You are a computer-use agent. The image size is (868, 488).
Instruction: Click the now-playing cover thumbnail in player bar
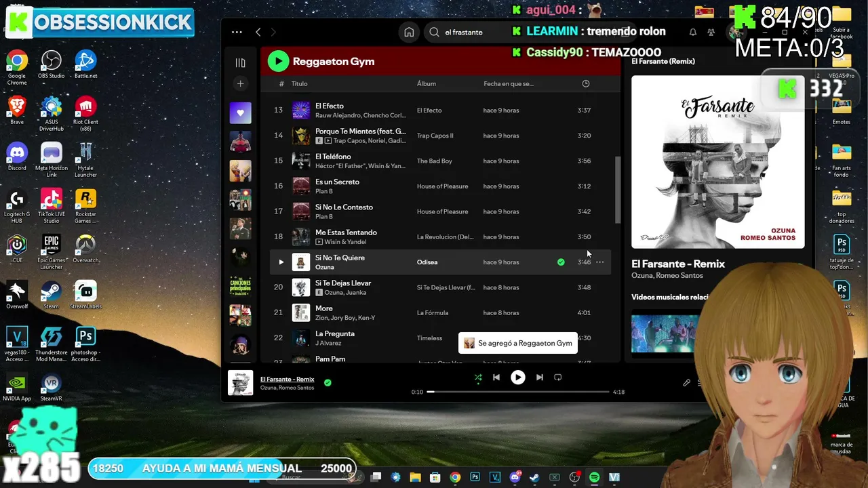coord(241,383)
